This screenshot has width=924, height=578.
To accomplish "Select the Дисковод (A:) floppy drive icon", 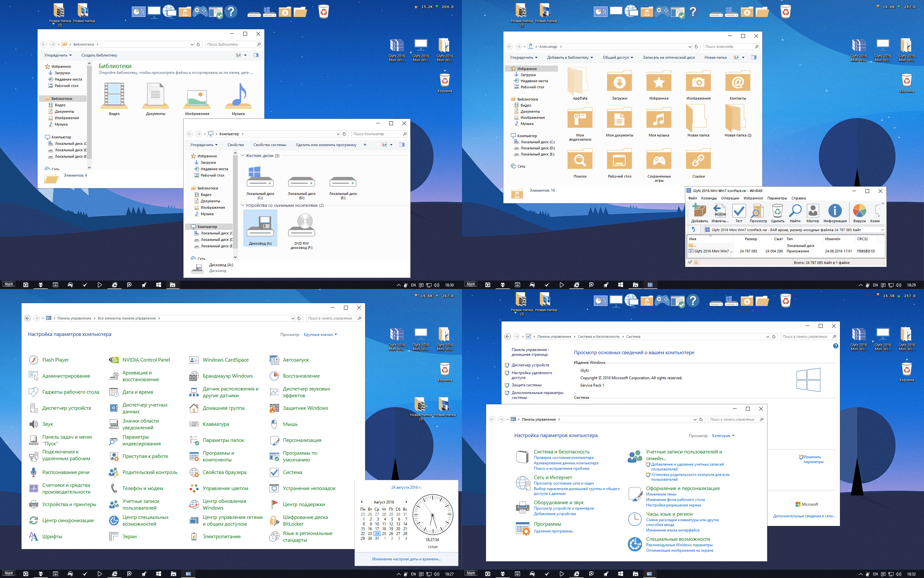I will click(x=260, y=229).
